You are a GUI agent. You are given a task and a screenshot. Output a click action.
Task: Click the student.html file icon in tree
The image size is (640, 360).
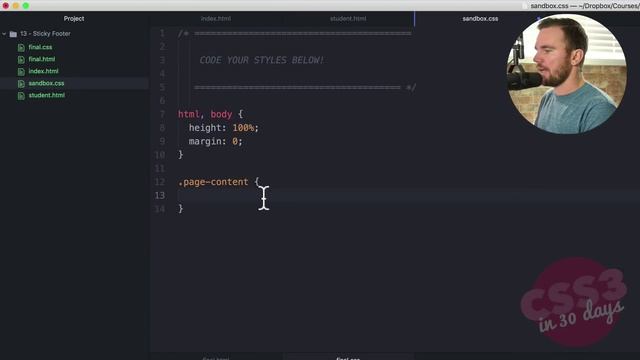coord(21,96)
